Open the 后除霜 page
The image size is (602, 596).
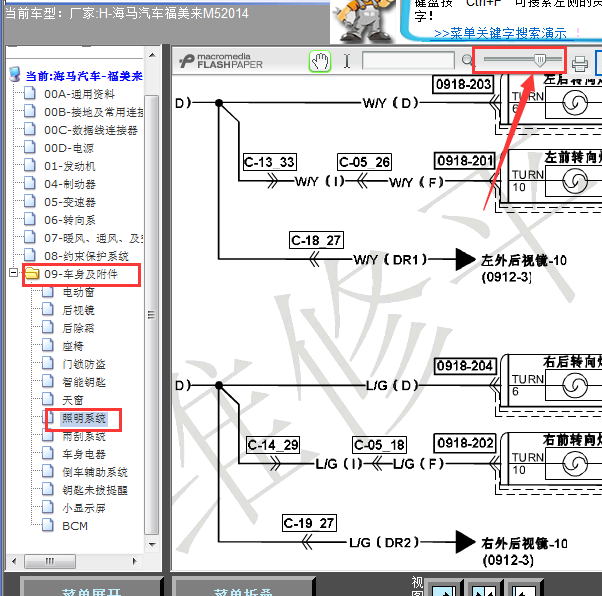(78, 328)
